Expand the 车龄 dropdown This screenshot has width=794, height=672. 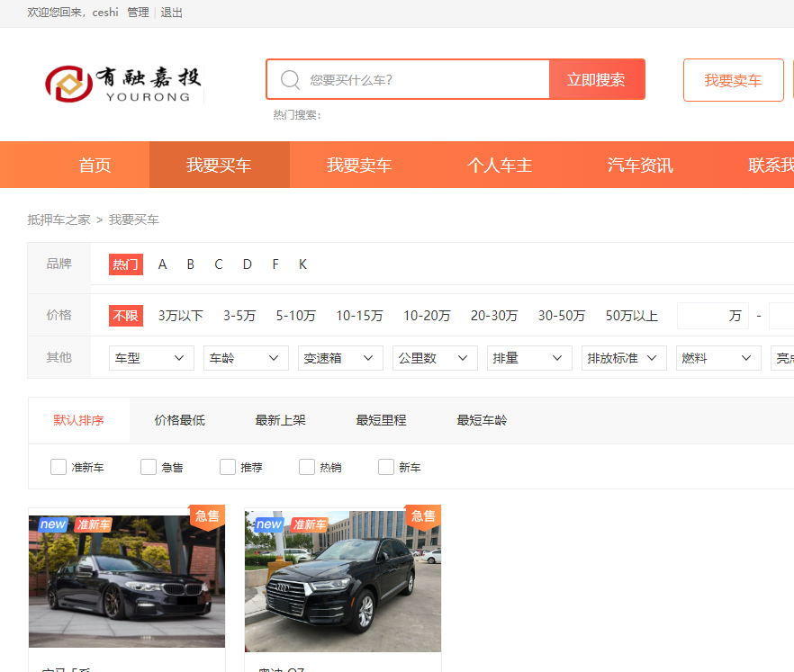[246, 358]
